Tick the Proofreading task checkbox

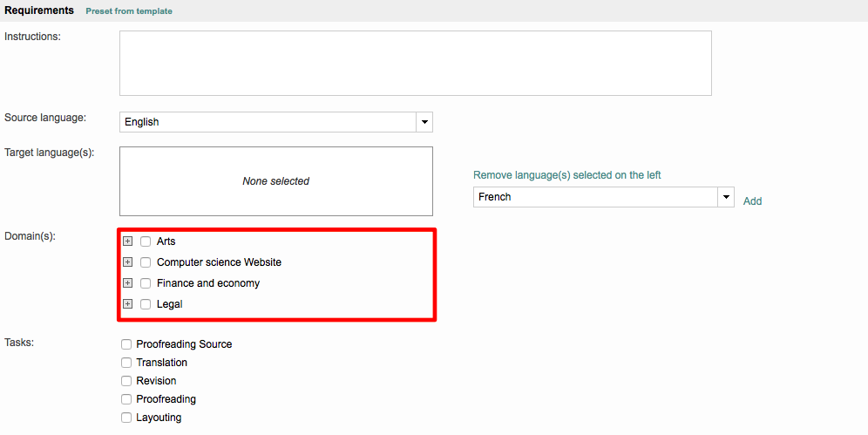[126, 399]
